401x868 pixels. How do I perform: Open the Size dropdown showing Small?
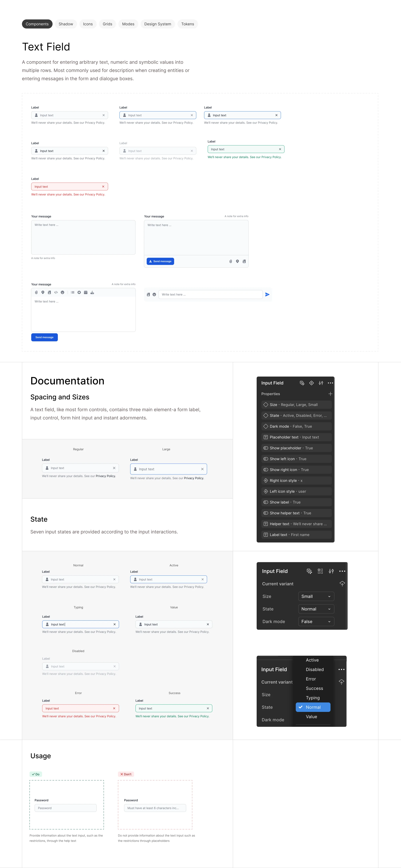[316, 596]
